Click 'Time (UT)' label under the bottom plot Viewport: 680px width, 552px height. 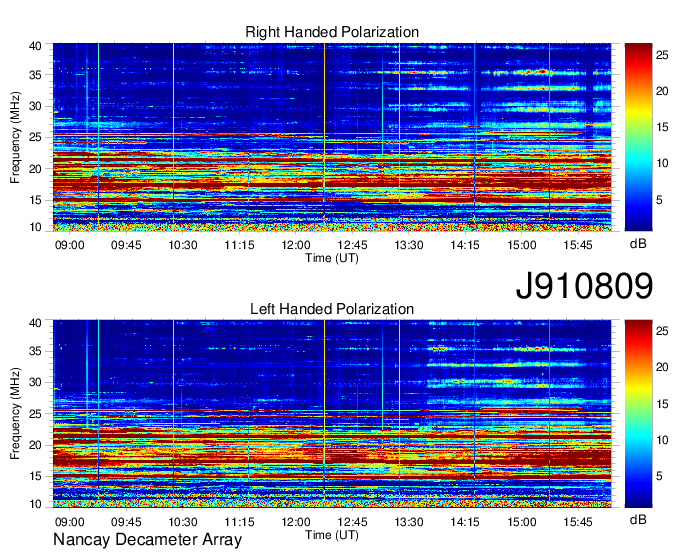click(332, 535)
